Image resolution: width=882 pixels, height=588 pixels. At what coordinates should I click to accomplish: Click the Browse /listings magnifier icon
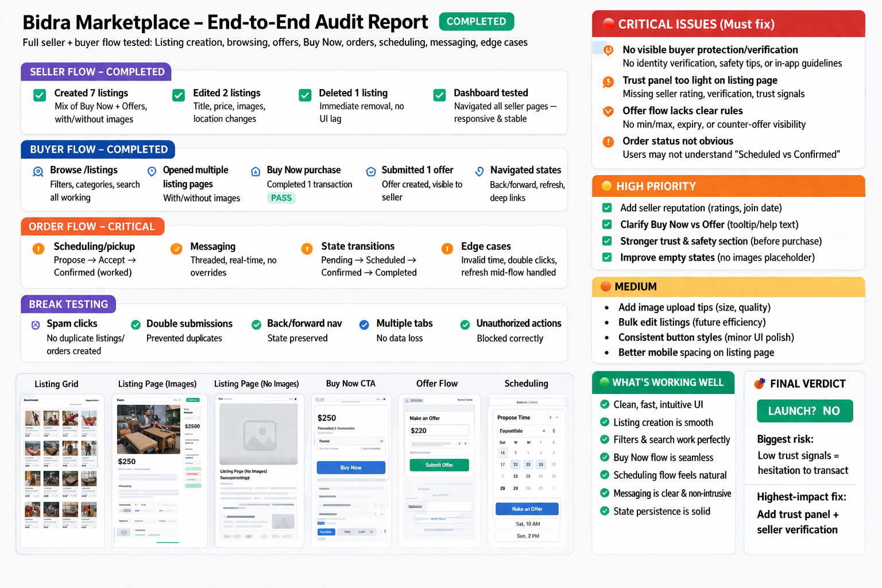pos(38,171)
